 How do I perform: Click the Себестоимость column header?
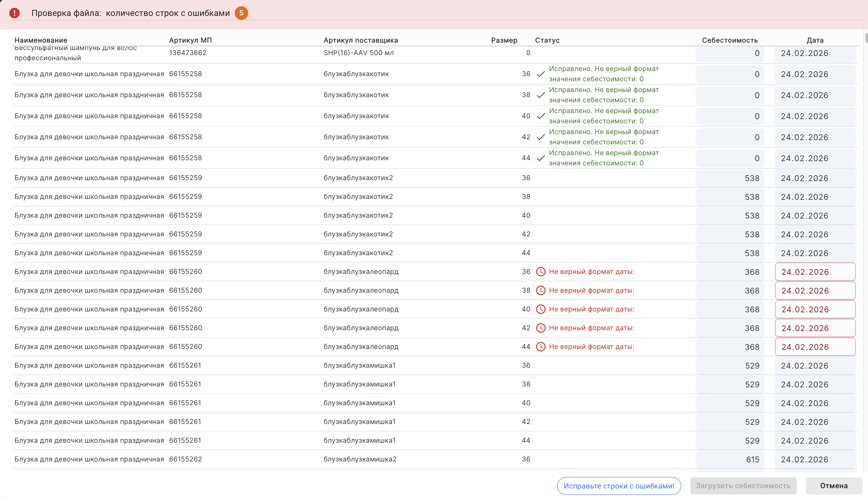click(x=730, y=40)
